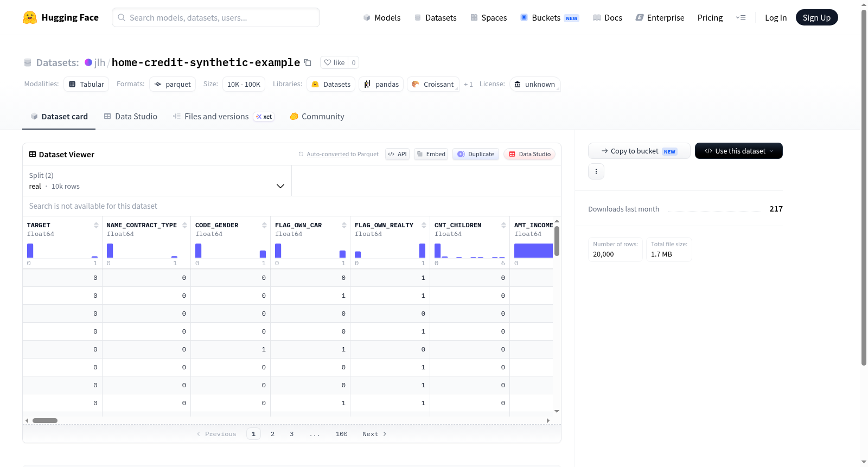Click the dataset stack icon beside Datasets

pyautogui.click(x=28, y=62)
